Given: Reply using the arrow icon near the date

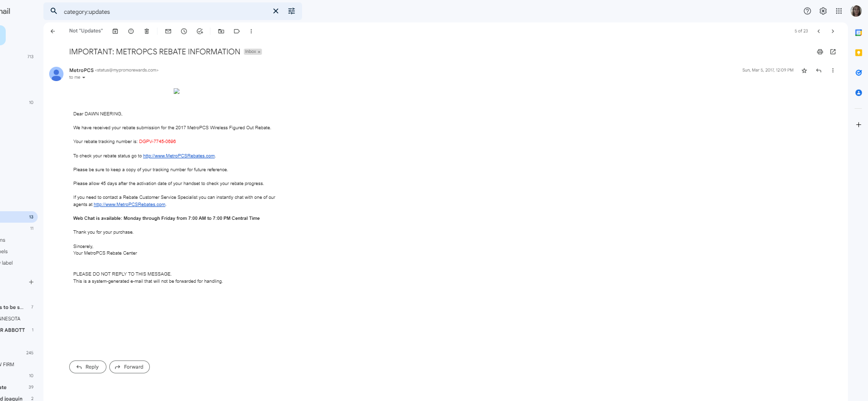Looking at the screenshot, I should (x=819, y=71).
